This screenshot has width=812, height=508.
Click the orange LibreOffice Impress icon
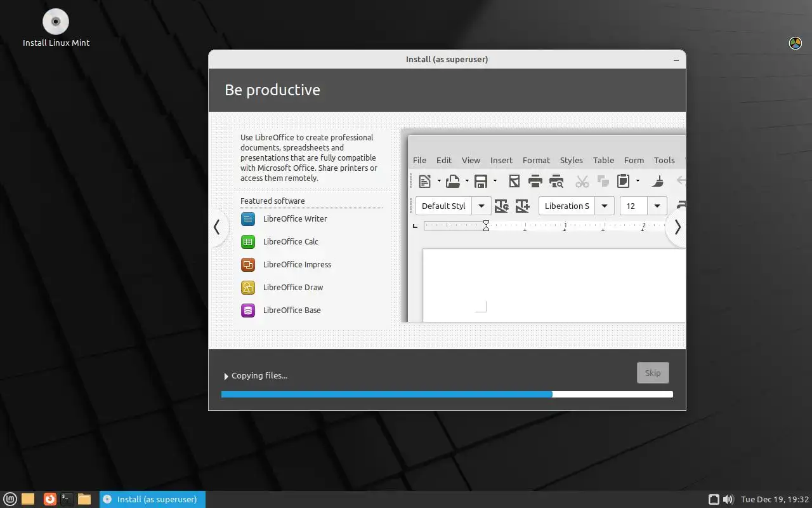click(x=248, y=265)
